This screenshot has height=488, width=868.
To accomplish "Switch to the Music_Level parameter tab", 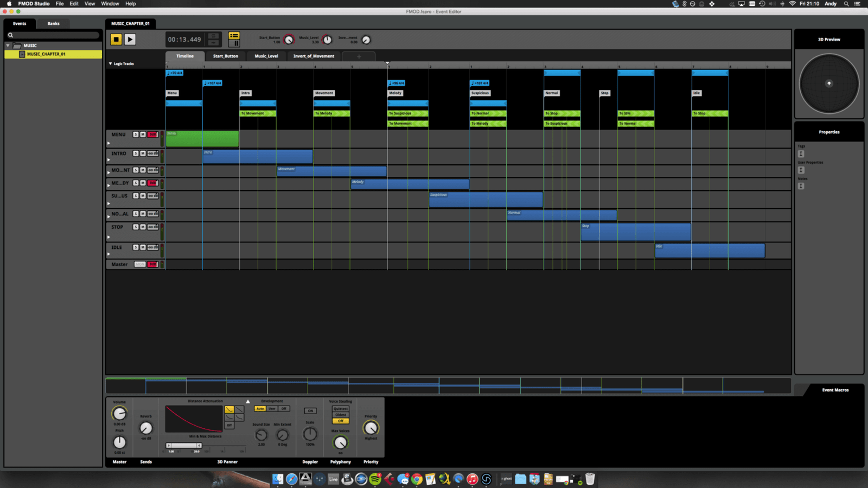I will click(x=266, y=56).
